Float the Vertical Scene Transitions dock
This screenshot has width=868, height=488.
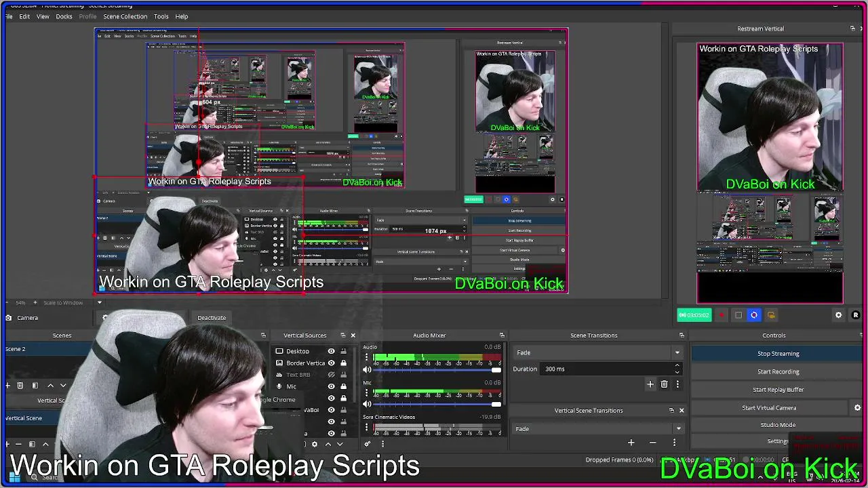coord(671,410)
